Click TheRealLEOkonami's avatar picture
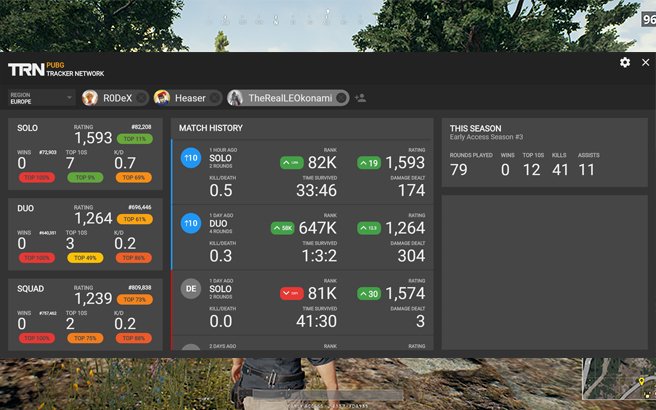656x410 pixels. click(235, 98)
